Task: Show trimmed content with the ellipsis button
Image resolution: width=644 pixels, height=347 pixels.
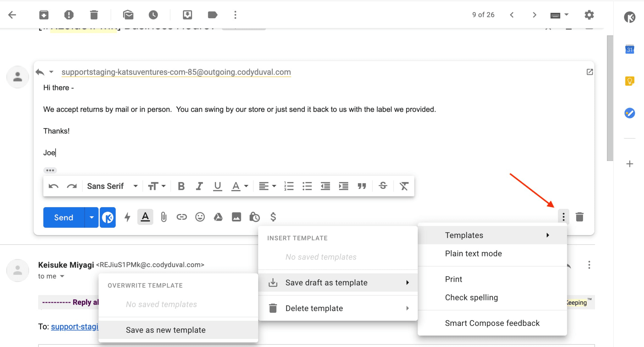Action: tap(50, 170)
